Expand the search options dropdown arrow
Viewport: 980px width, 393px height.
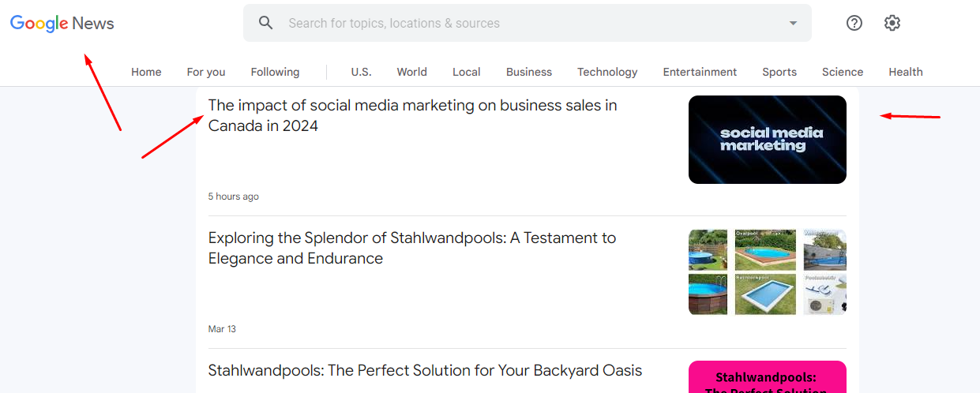tap(794, 23)
